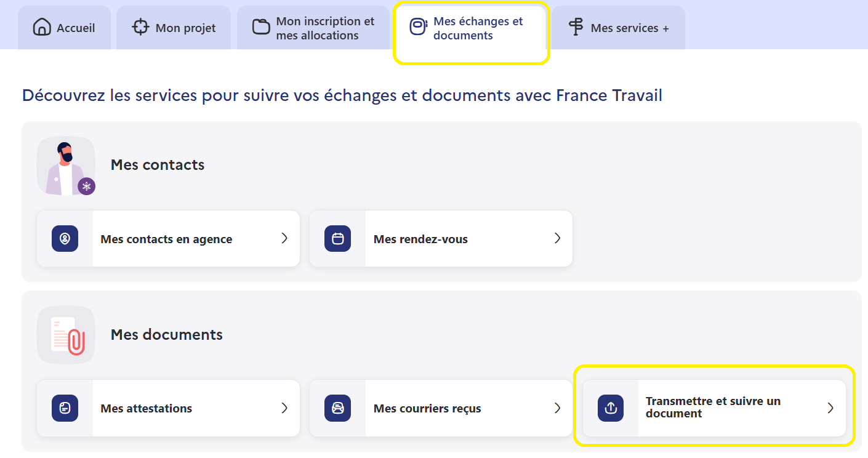Click the signpost icon for Mes services +
Image resolution: width=868 pixels, height=458 pixels.
pos(576,28)
